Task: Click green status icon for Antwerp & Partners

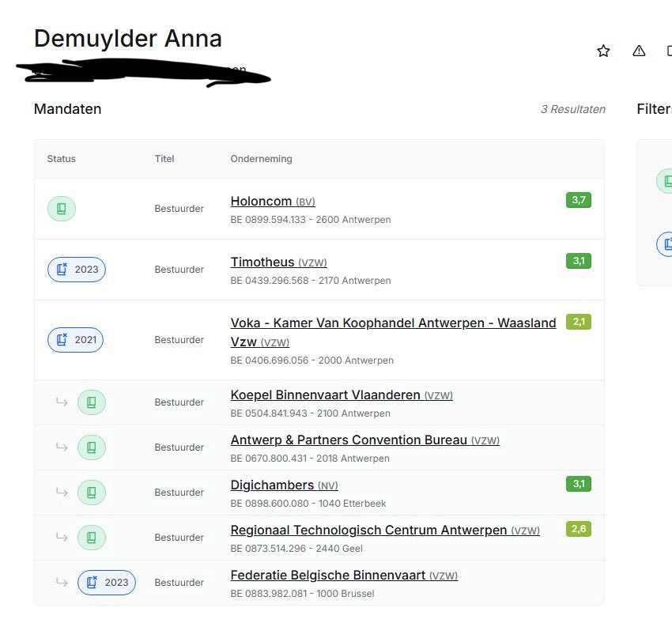Action: pyautogui.click(x=91, y=447)
